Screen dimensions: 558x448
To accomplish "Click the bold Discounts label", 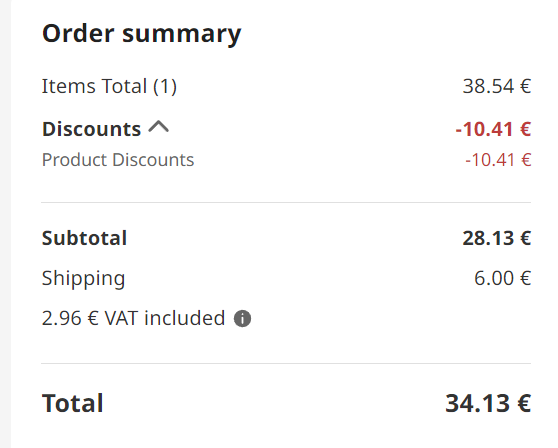I will coord(91,129).
